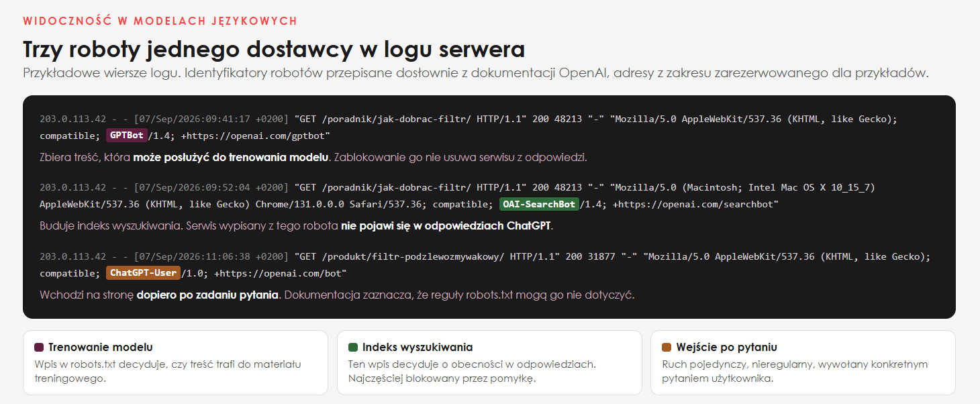980x404 pixels.
Task: Click the sentence Buduje indeks wyszukiwania
Action: tap(111, 226)
